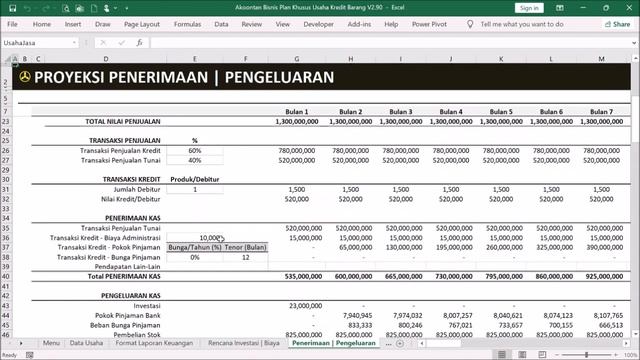Switch to the Page Layout tab
Screen dimensions: 640x360
(x=142, y=24)
